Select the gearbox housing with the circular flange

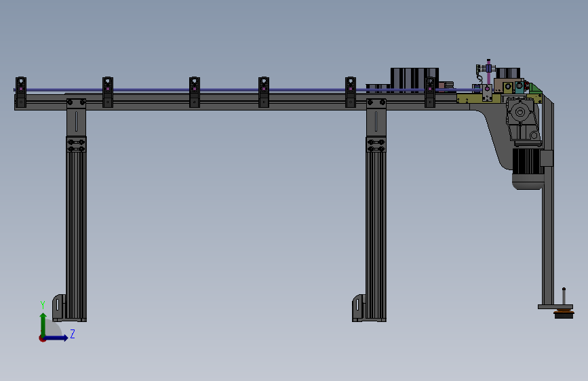[x=522, y=119]
